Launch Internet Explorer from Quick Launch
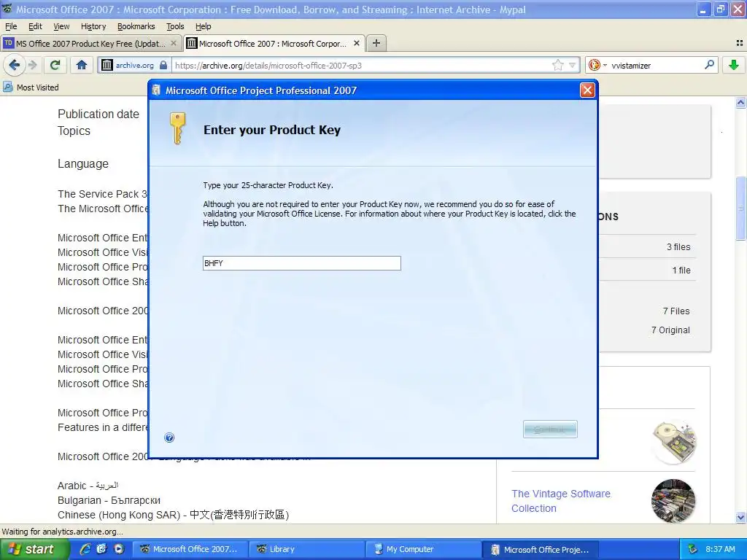The width and height of the screenshot is (747, 560). coord(85,549)
